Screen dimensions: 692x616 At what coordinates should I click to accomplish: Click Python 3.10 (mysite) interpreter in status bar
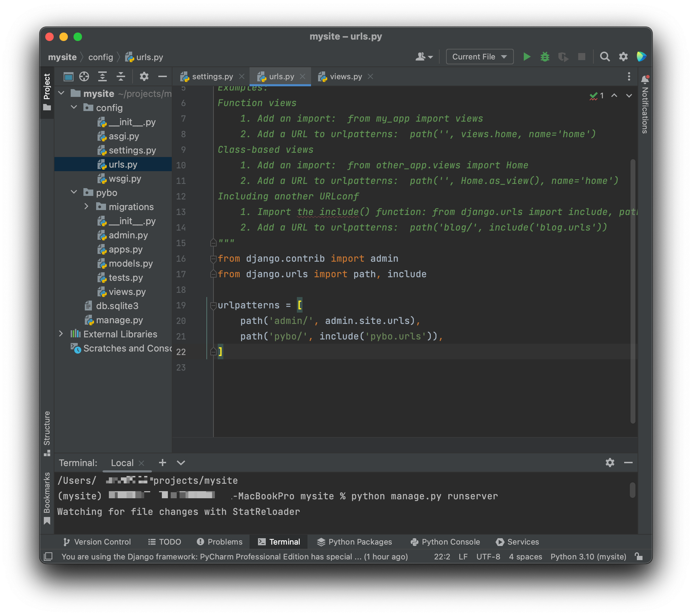tap(588, 557)
